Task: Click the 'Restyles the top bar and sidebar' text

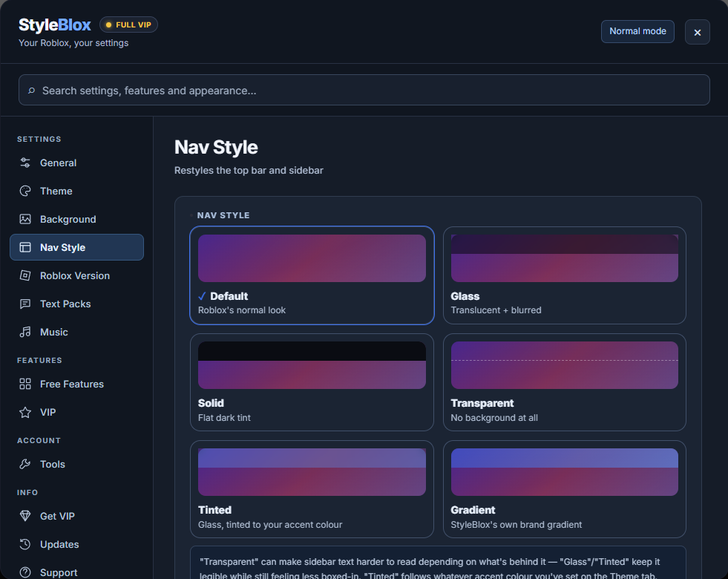Action: (x=249, y=171)
